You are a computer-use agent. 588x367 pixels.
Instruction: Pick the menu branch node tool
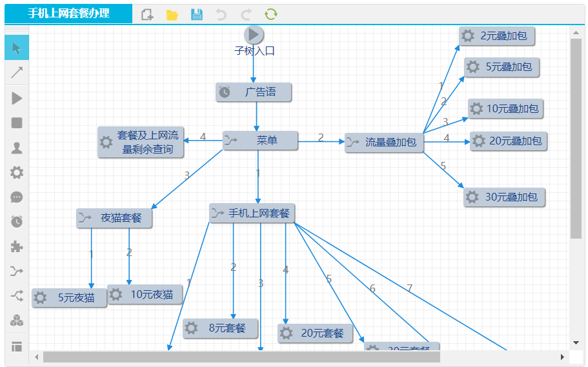17,271
